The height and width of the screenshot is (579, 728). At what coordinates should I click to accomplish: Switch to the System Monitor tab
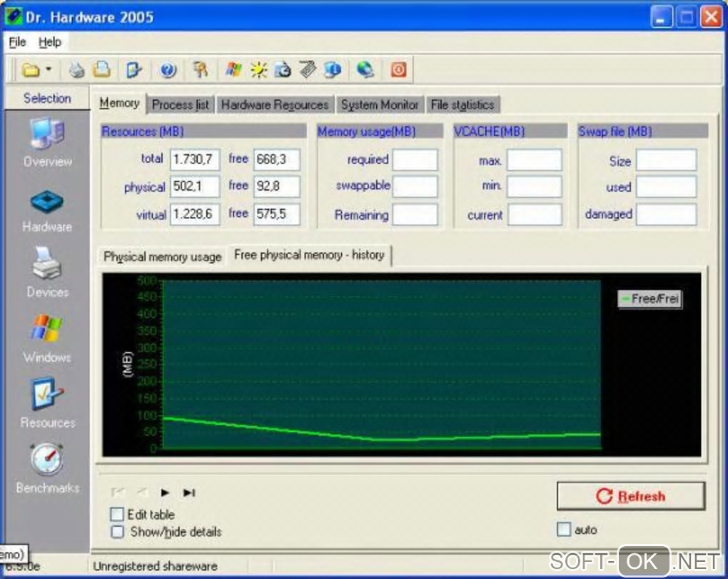(x=380, y=105)
